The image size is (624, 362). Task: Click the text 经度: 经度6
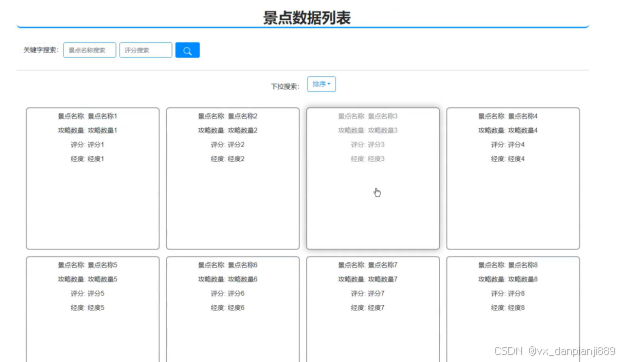[228, 308]
